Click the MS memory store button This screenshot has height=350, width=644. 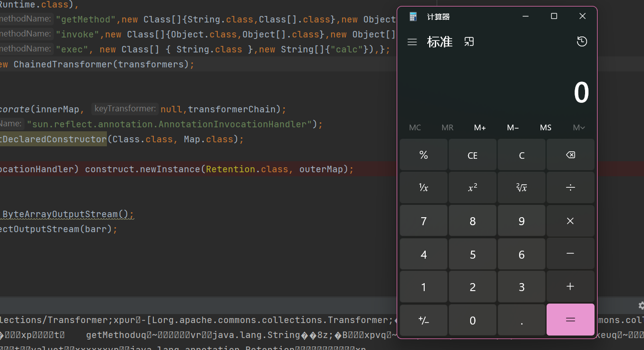click(x=546, y=128)
